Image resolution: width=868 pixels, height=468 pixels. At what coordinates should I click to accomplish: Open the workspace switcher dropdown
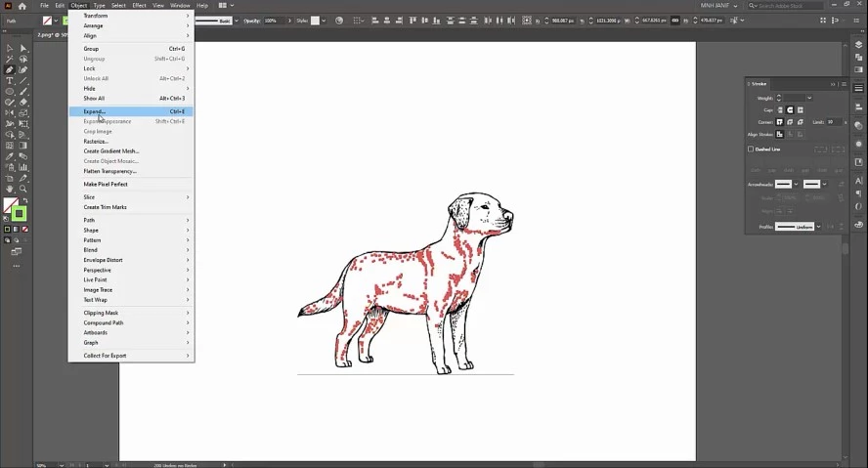coord(227,6)
